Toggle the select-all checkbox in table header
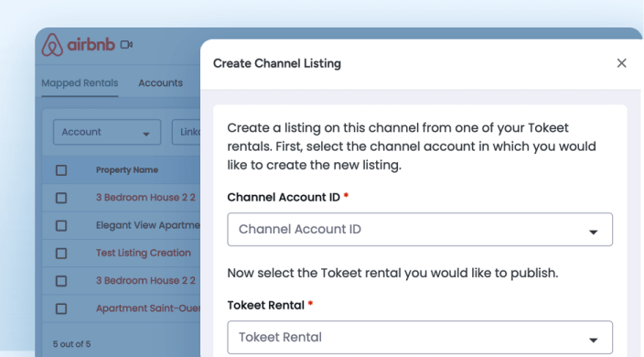 pyautogui.click(x=61, y=170)
